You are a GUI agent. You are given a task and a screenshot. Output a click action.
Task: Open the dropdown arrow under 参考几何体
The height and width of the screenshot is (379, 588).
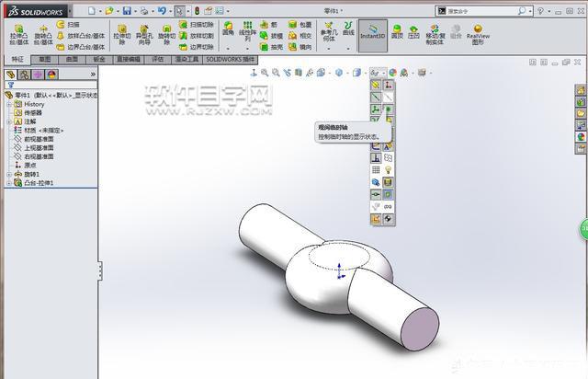[x=329, y=49]
